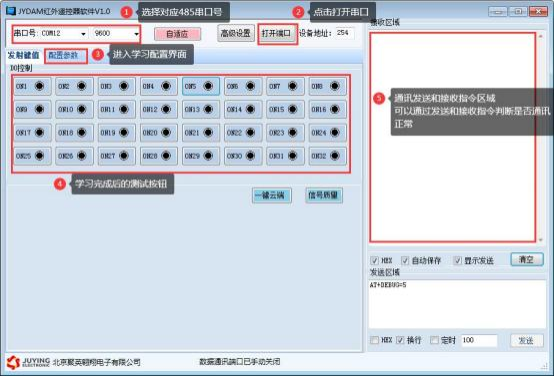
Task: Activate the ON14 button
Action: point(243,110)
